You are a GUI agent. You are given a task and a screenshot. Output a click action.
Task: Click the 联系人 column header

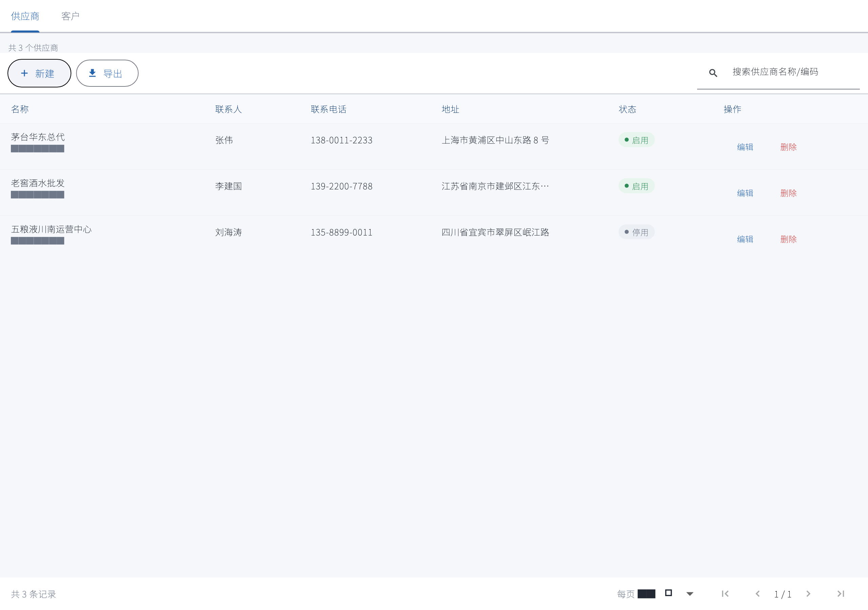[228, 109]
